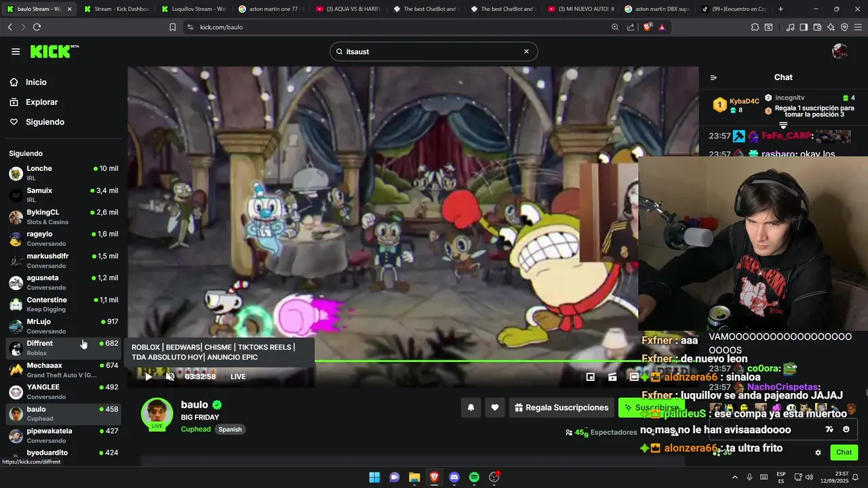The width and height of the screenshot is (868, 488).
Task: Click Regala Suscripciones button
Action: tap(561, 407)
